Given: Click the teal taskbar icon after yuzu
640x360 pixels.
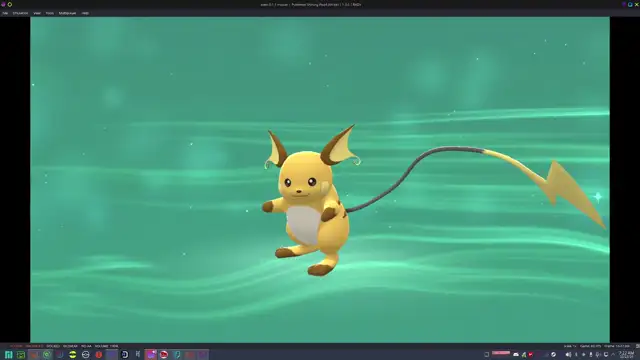Looking at the screenshot, I should coord(177,355).
